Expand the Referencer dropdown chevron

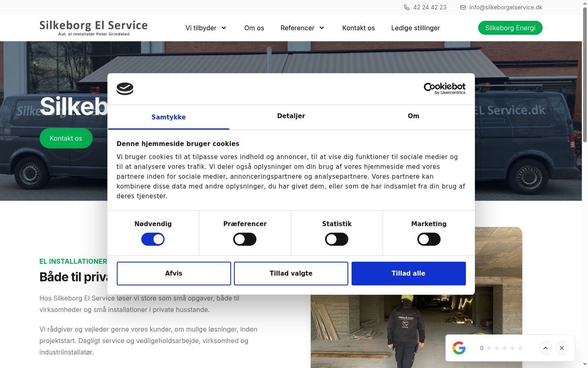(322, 28)
